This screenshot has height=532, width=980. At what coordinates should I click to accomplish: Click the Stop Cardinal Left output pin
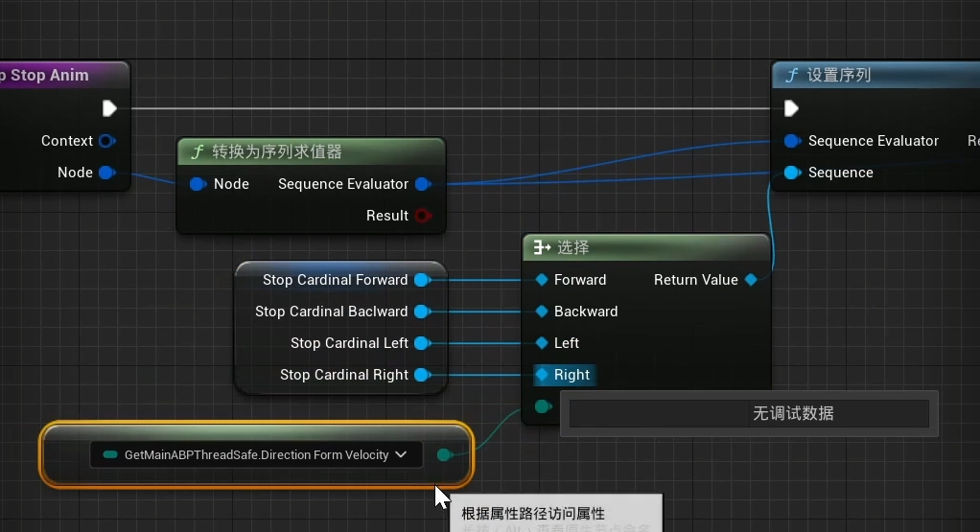click(423, 343)
